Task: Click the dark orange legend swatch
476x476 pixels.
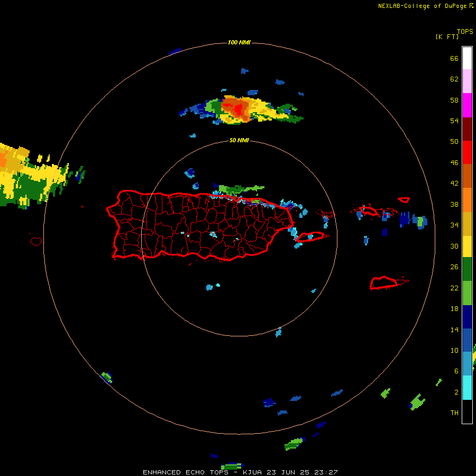Action: [x=467, y=176]
